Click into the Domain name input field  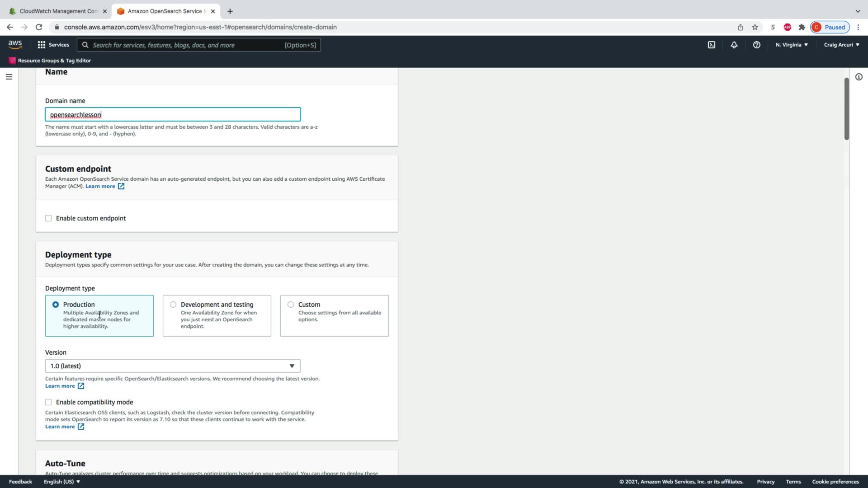coord(172,115)
